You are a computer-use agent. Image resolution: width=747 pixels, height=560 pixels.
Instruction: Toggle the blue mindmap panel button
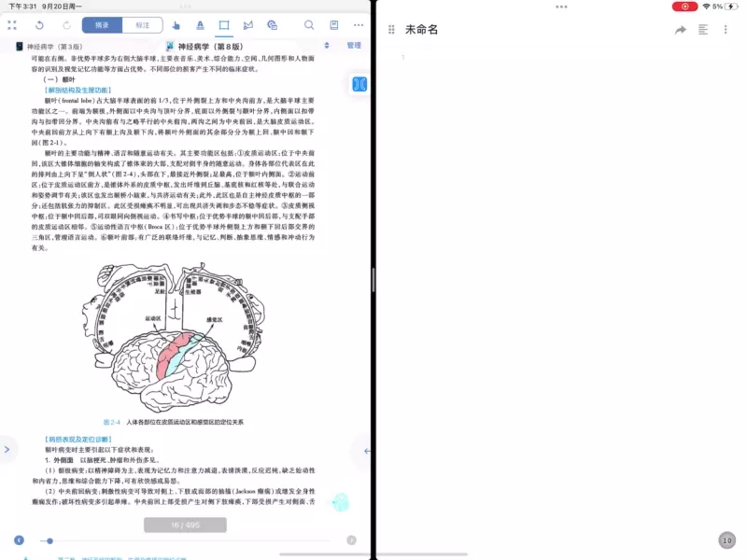(359, 84)
